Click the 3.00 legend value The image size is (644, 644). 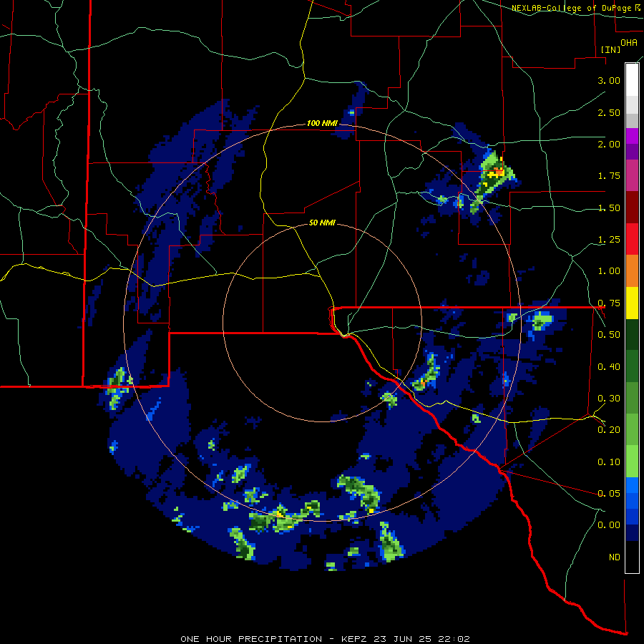(x=609, y=80)
